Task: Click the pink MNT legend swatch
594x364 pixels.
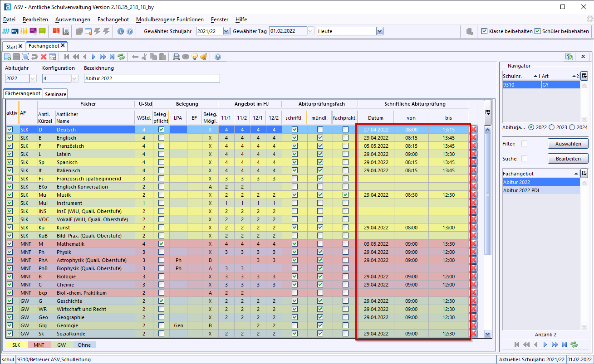Action: pyautogui.click(x=40, y=345)
